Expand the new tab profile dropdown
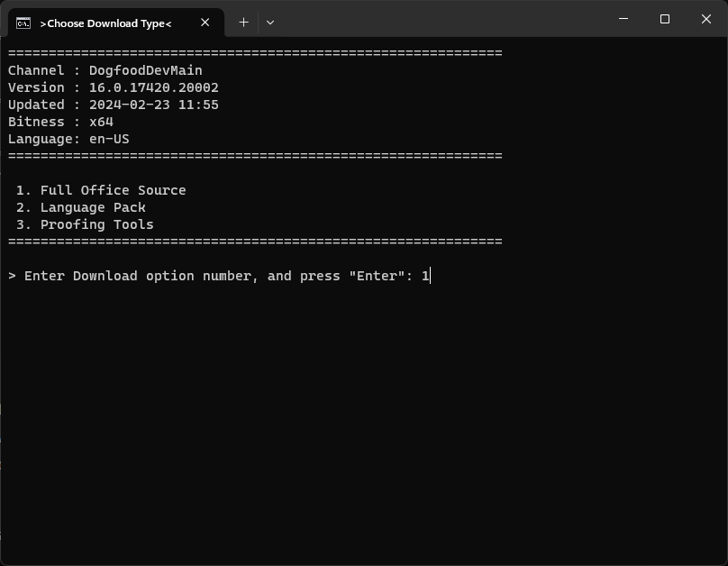The image size is (728, 566). click(x=270, y=23)
